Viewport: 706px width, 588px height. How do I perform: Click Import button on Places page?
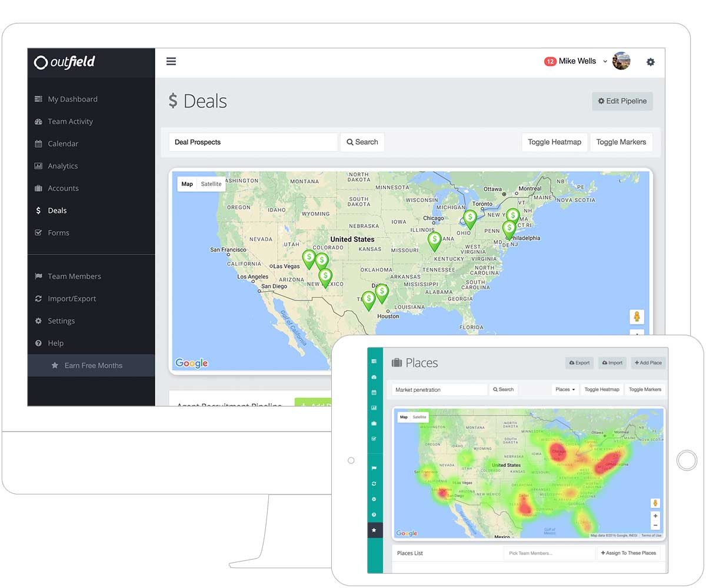point(612,363)
